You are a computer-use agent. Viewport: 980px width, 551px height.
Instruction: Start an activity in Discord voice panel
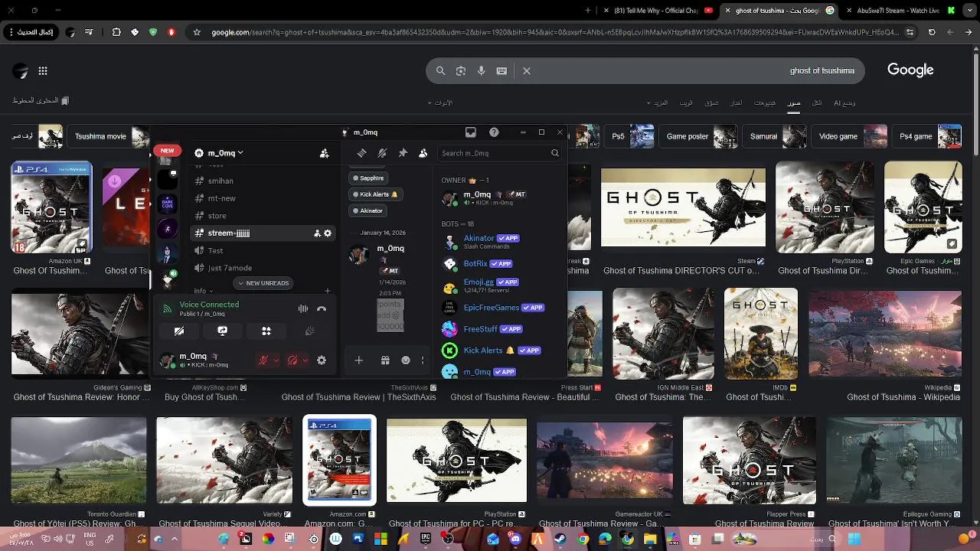click(x=266, y=331)
